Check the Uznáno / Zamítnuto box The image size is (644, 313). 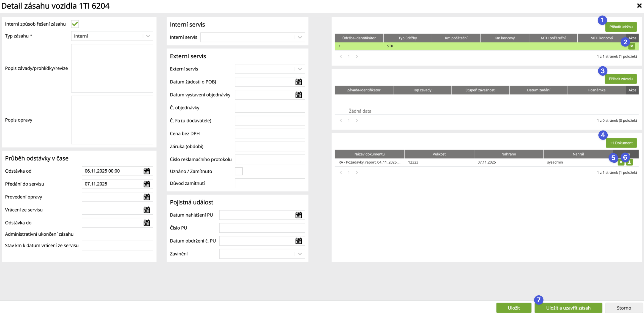click(239, 171)
